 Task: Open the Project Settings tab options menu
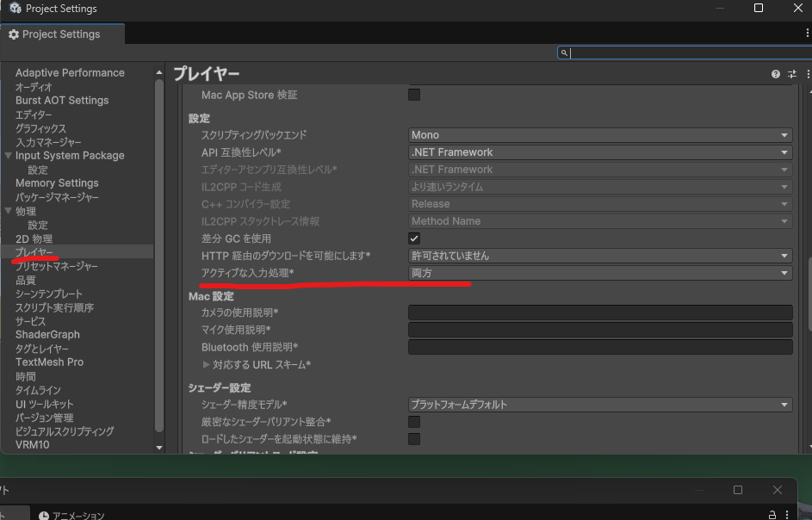pyautogui.click(x=807, y=34)
